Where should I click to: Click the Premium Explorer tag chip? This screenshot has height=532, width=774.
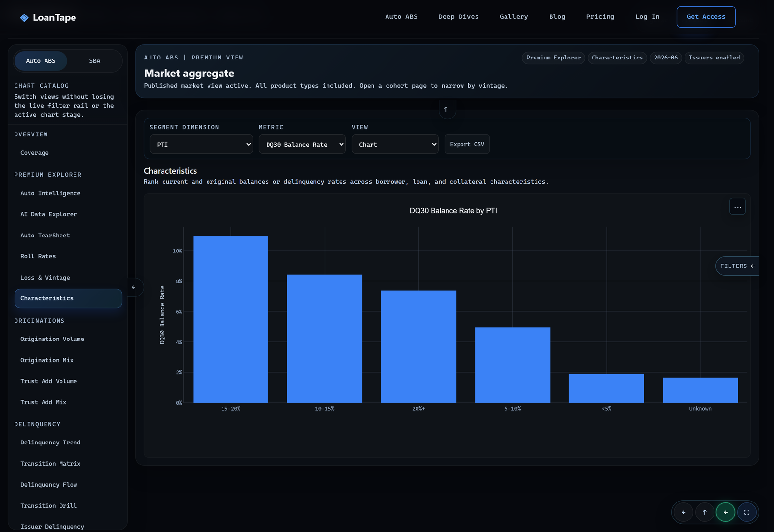553,58
